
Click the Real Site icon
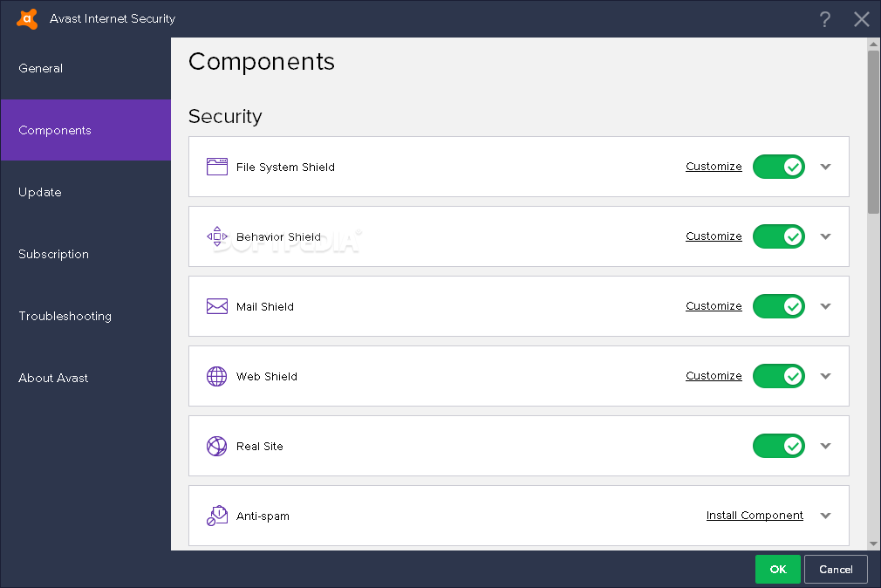tap(217, 446)
